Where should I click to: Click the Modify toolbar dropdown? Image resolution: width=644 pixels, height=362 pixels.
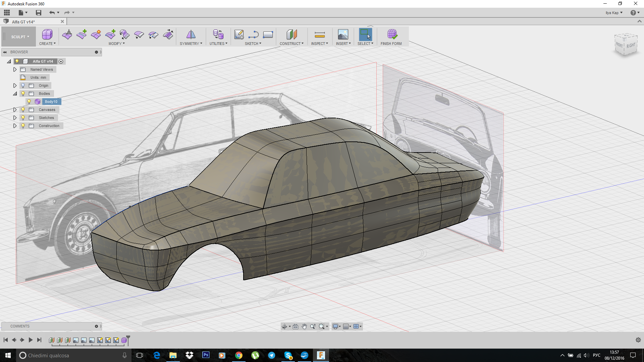117,43
